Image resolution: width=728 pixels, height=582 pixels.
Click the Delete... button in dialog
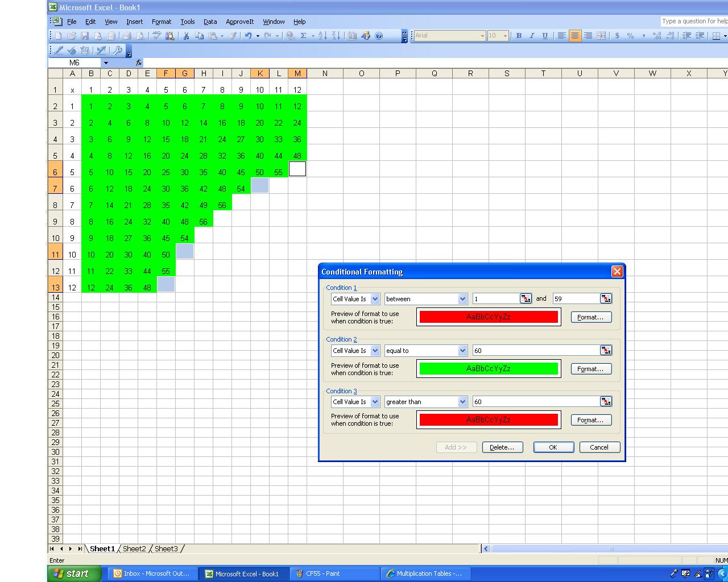pos(502,447)
